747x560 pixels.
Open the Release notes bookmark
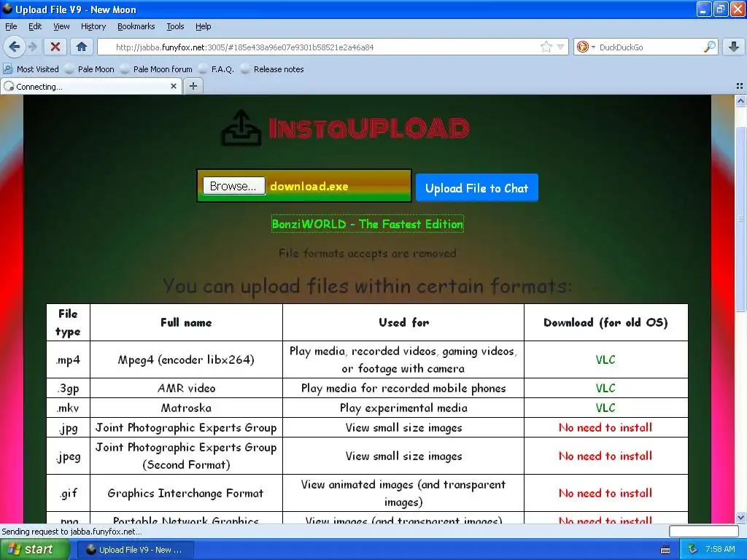coord(272,69)
